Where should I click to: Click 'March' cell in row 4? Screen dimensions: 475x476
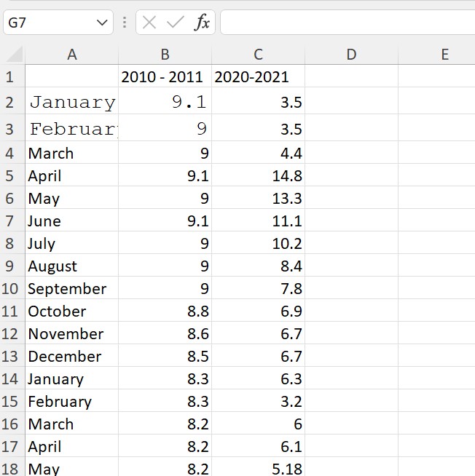coord(71,153)
